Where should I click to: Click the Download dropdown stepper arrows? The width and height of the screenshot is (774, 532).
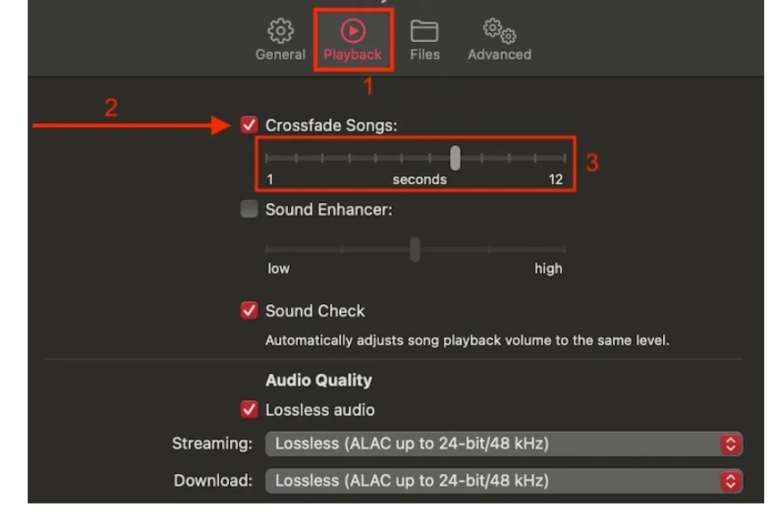click(x=730, y=481)
